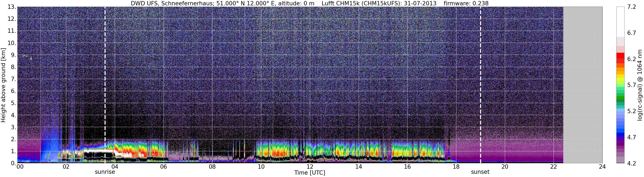The image size is (644, 177).
Task: Click the "2." height axis tick label
Action: tap(13, 139)
